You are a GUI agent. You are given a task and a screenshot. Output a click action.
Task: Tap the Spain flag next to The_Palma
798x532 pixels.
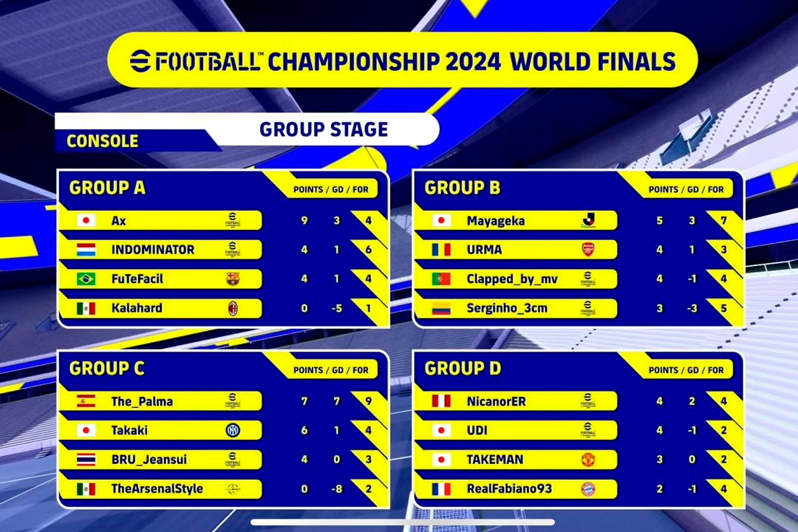tap(86, 401)
